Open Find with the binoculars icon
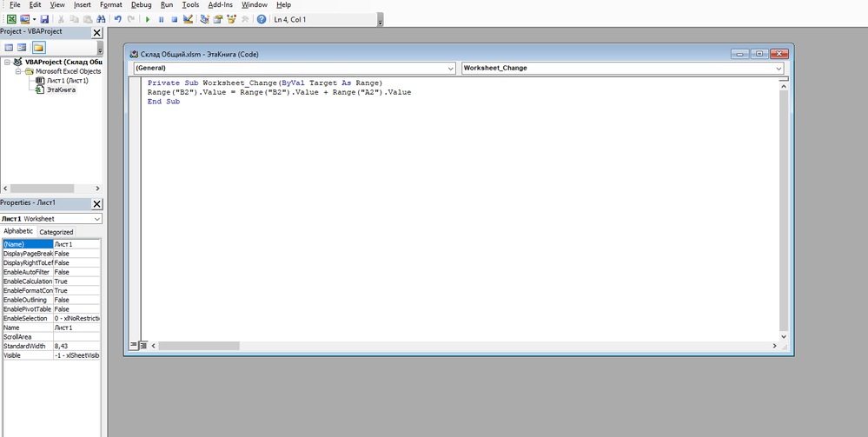 (x=101, y=19)
